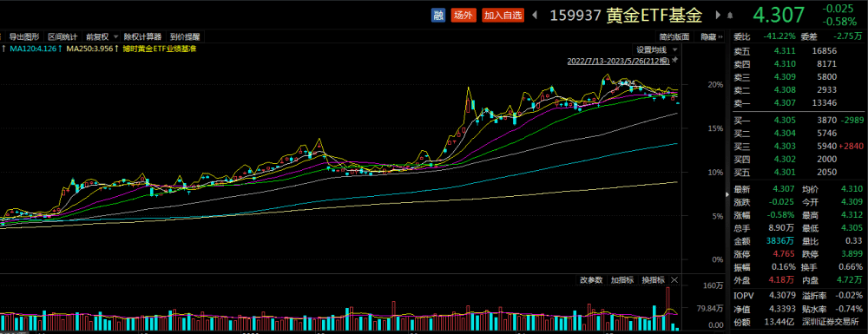The width and height of the screenshot is (868, 334).
Task: Click the 总手 8.90万 value
Action: click(780, 228)
